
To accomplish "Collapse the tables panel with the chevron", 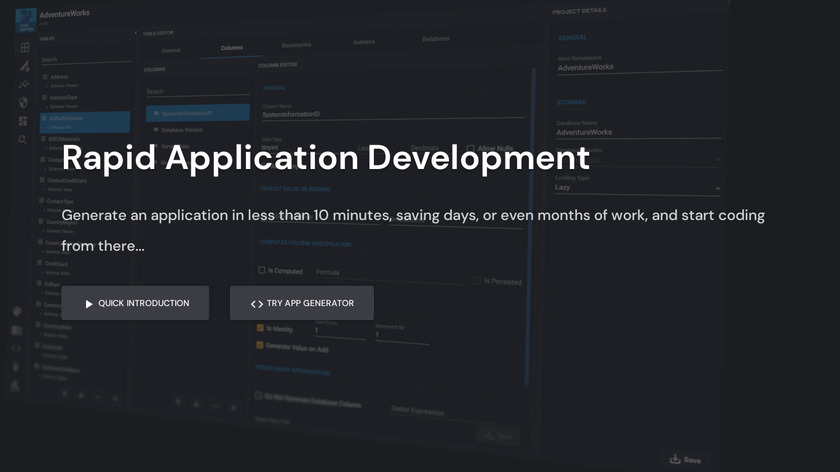I will [x=136, y=33].
